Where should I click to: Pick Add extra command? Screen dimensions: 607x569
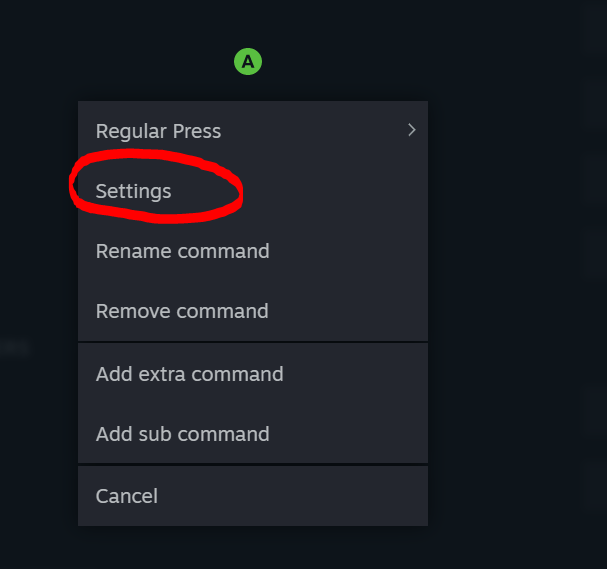[x=190, y=374]
